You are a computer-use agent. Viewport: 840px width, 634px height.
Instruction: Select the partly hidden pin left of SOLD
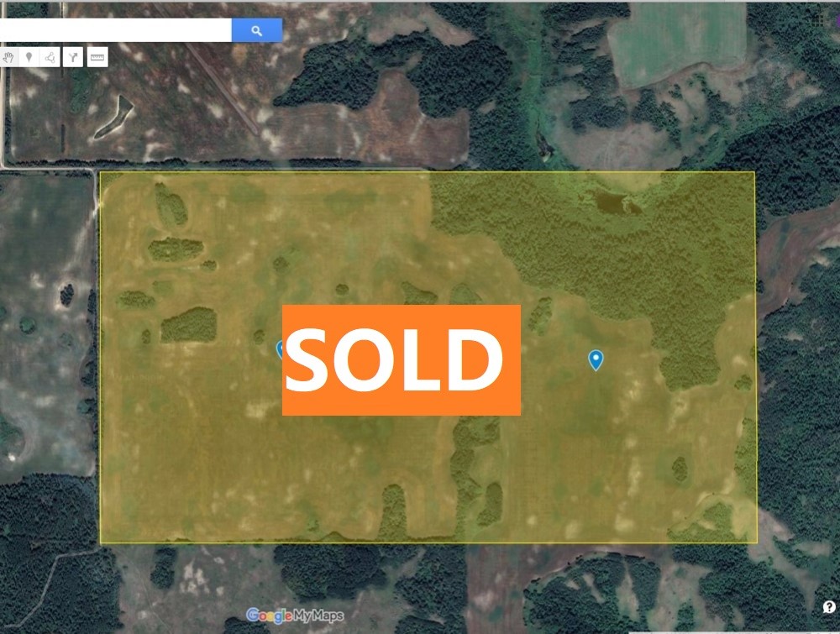[279, 349]
